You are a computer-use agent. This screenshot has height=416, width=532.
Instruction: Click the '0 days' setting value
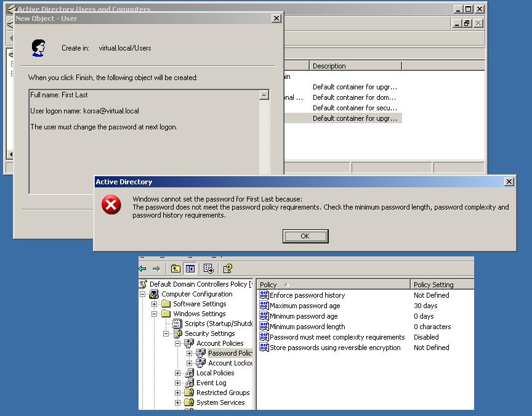[424, 316]
